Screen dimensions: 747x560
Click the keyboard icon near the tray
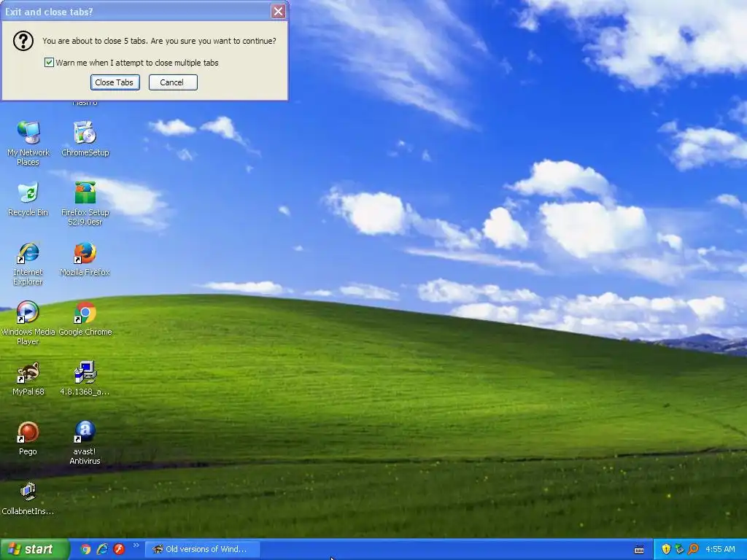click(x=639, y=550)
